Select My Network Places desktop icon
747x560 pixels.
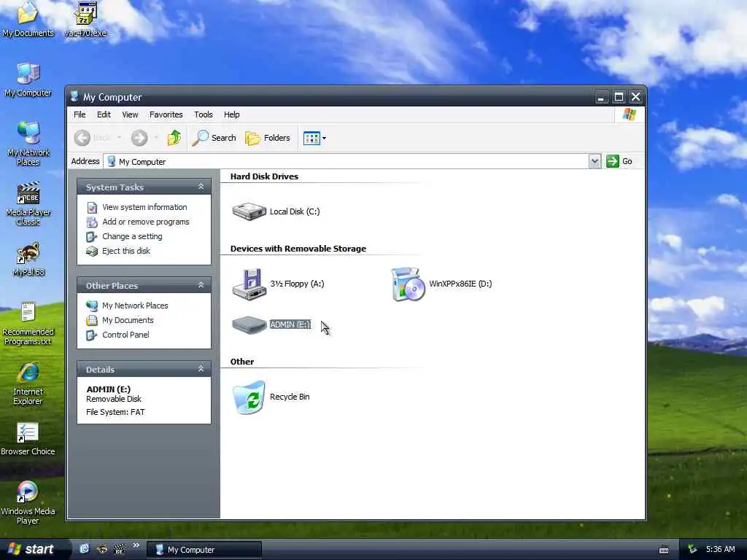click(x=28, y=144)
